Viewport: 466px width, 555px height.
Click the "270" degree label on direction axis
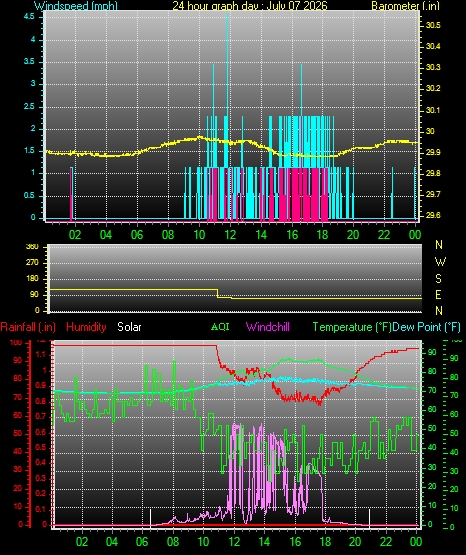point(32,263)
